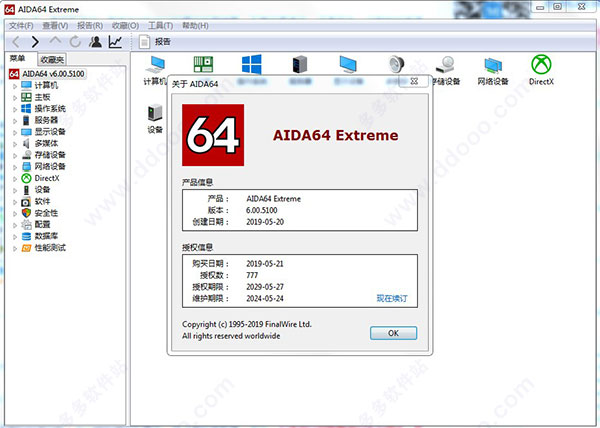
Task: Open the Windows logo large icon
Action: tap(251, 64)
